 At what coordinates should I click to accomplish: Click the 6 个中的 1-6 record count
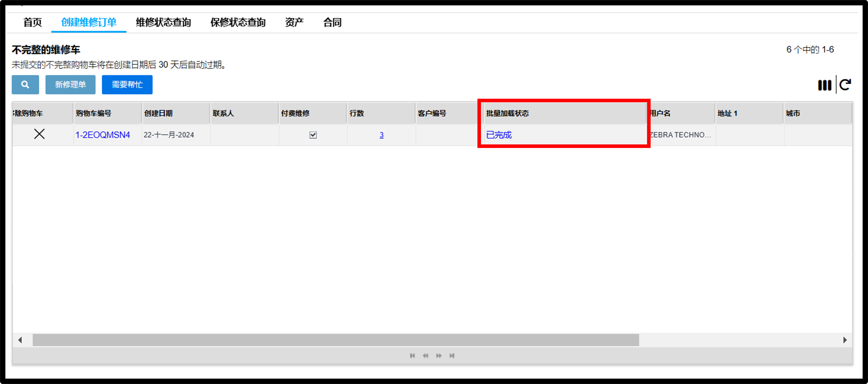click(x=810, y=50)
